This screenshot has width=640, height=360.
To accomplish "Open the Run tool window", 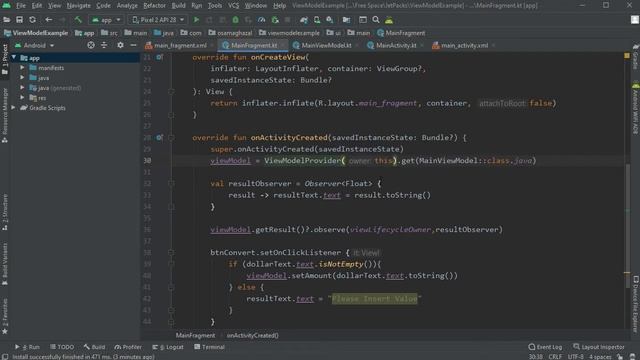I will pyautogui.click(x=27, y=347).
